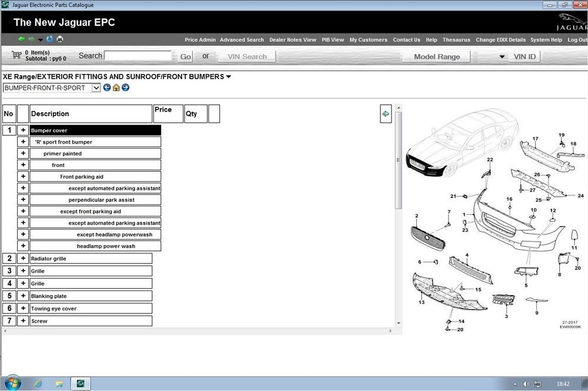Expand the Radiator grille row
The image size is (588, 391).
tap(23, 258)
